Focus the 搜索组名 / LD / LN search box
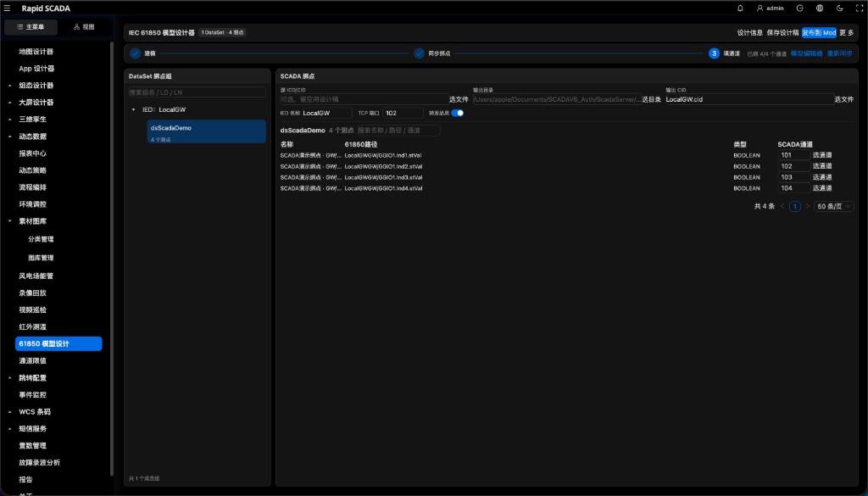This screenshot has height=496, width=868. tap(197, 92)
